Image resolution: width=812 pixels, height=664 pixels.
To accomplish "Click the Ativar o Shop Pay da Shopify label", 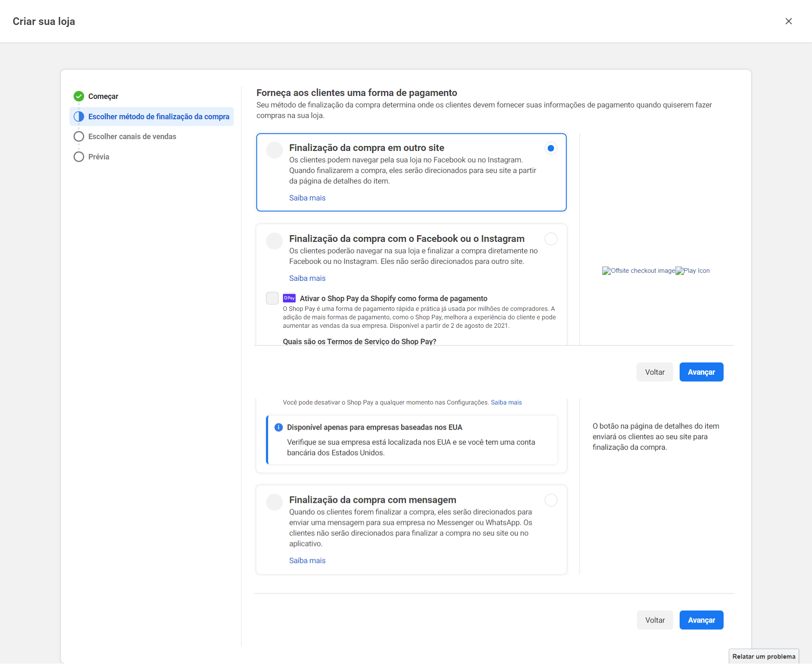I will click(x=393, y=299).
